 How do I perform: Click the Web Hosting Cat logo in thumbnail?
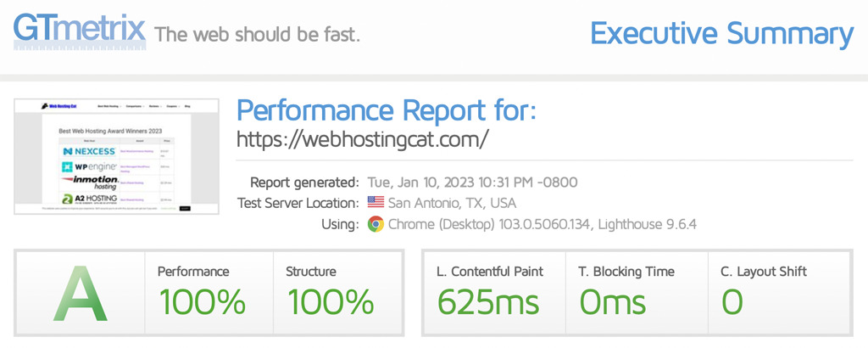pos(58,106)
